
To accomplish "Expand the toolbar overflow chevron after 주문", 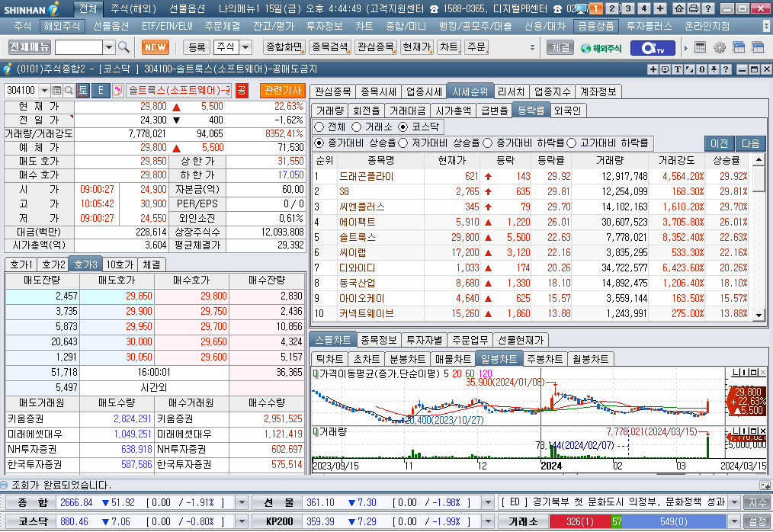I will (532, 47).
